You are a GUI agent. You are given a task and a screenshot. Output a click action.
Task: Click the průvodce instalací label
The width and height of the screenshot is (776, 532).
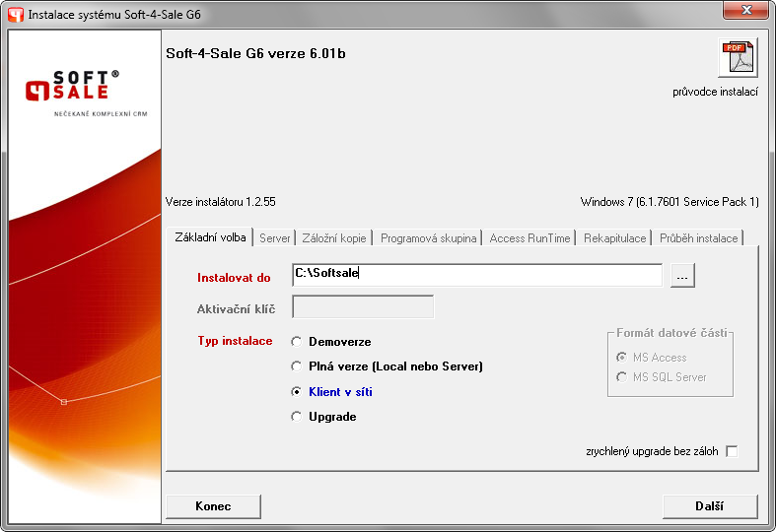[715, 92]
